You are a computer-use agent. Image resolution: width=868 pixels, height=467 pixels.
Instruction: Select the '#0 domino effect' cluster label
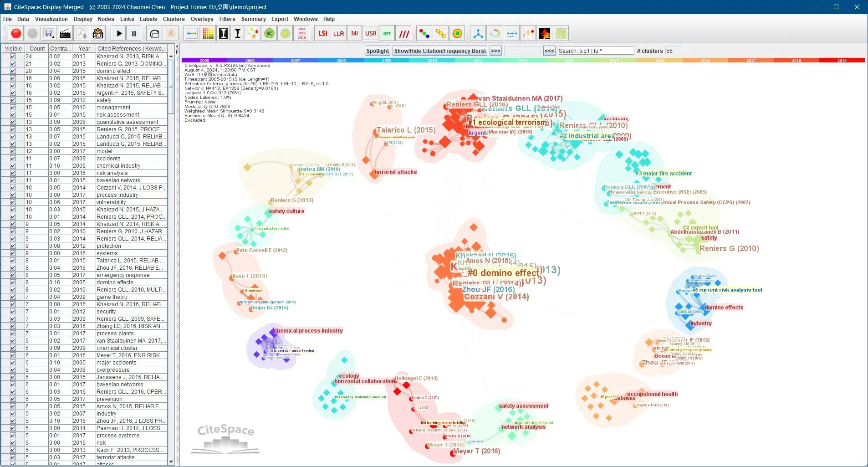point(503,273)
